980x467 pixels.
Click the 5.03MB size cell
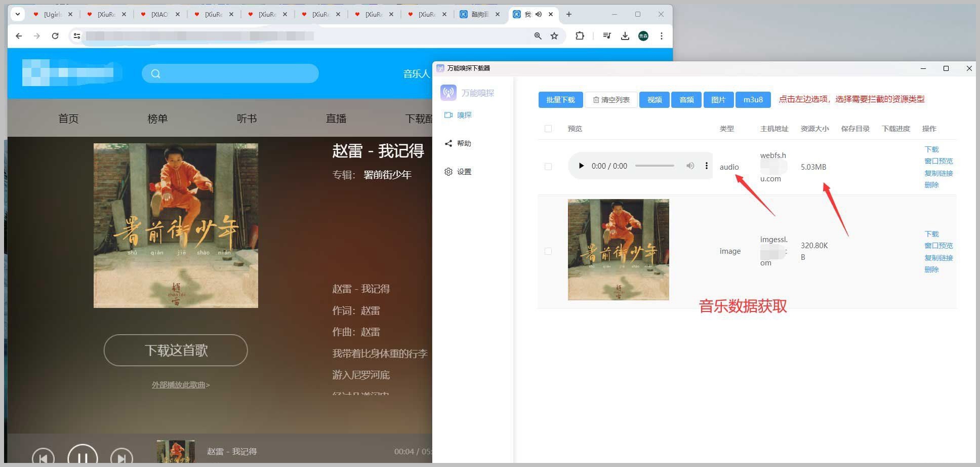coord(813,167)
